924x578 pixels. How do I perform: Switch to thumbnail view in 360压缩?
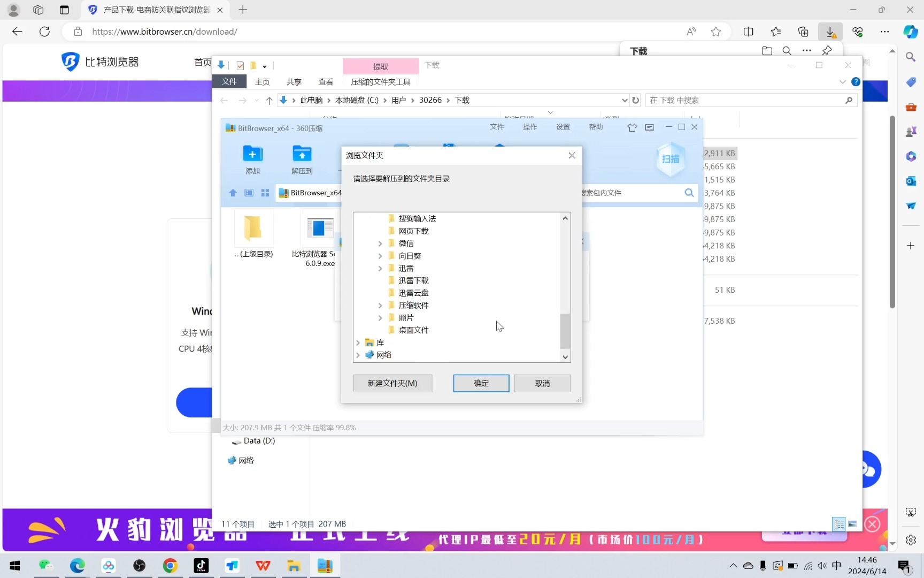coord(249,193)
